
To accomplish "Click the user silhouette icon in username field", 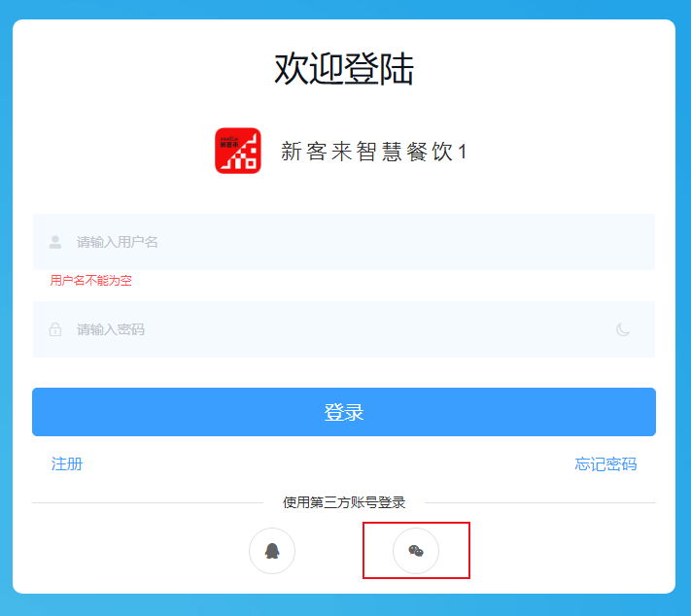I will click(x=55, y=242).
